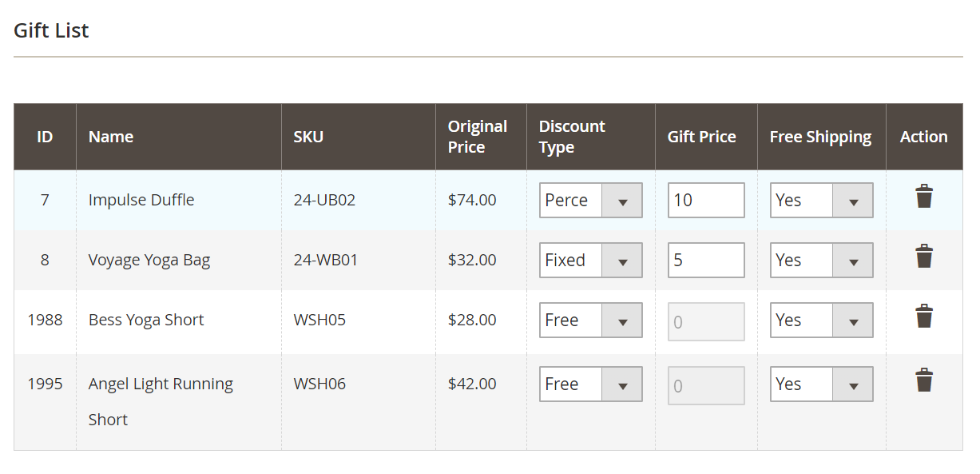Click the Gift List heading
Image resolution: width=980 pixels, height=474 pixels.
(x=50, y=30)
